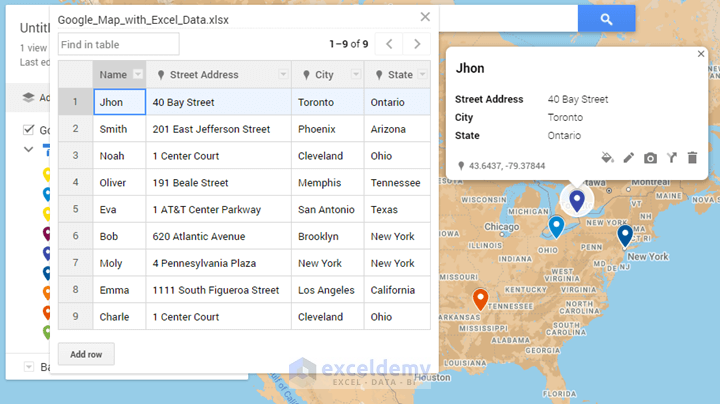Click the Moly name cell
This screenshot has height=404, width=720.
pyautogui.click(x=119, y=263)
